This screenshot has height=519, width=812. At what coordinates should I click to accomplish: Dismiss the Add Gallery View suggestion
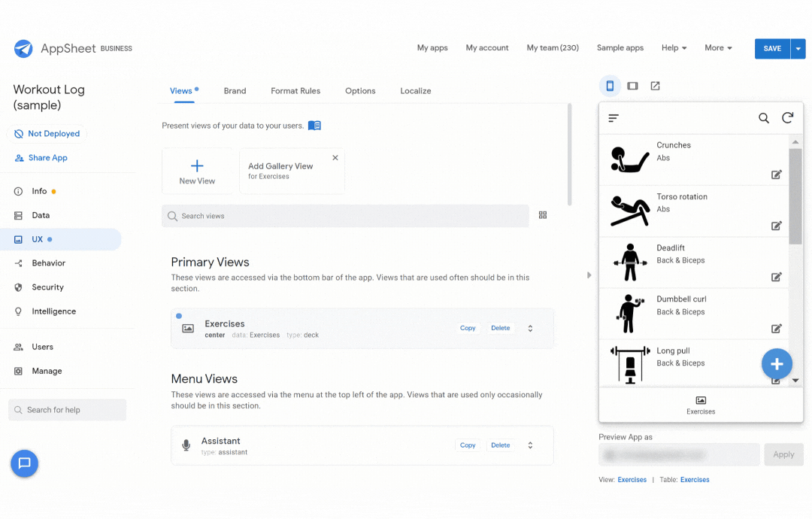[x=335, y=158]
